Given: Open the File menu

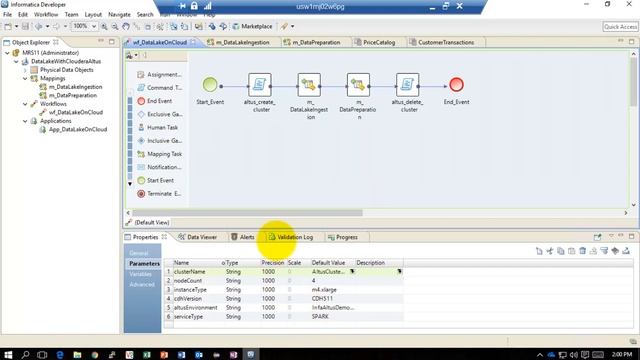Looking at the screenshot, I should point(7,14).
